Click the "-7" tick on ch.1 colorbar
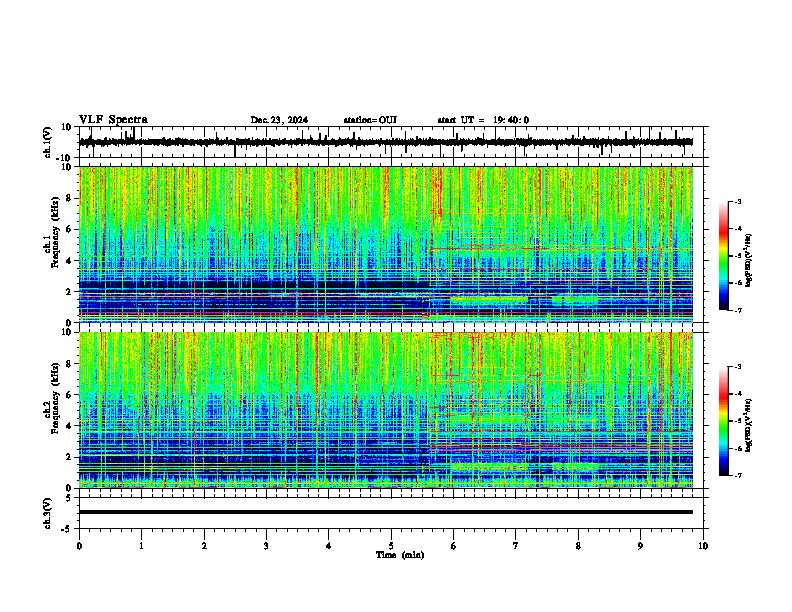792x612 pixels. click(738, 311)
